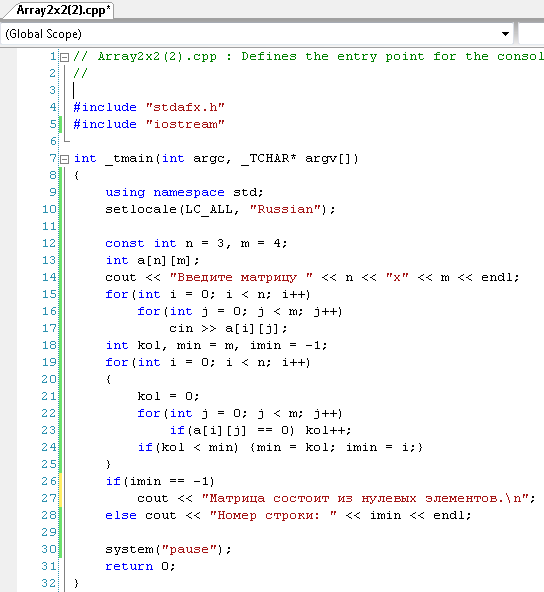Screen dimensions: 544x592
Task: Click the system("pause") call
Action: [168, 549]
